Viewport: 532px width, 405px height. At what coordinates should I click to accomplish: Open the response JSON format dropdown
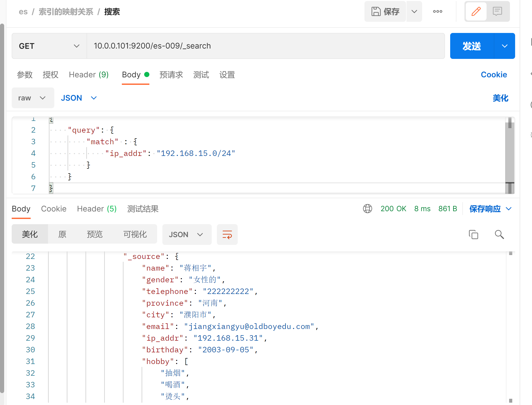(x=187, y=235)
